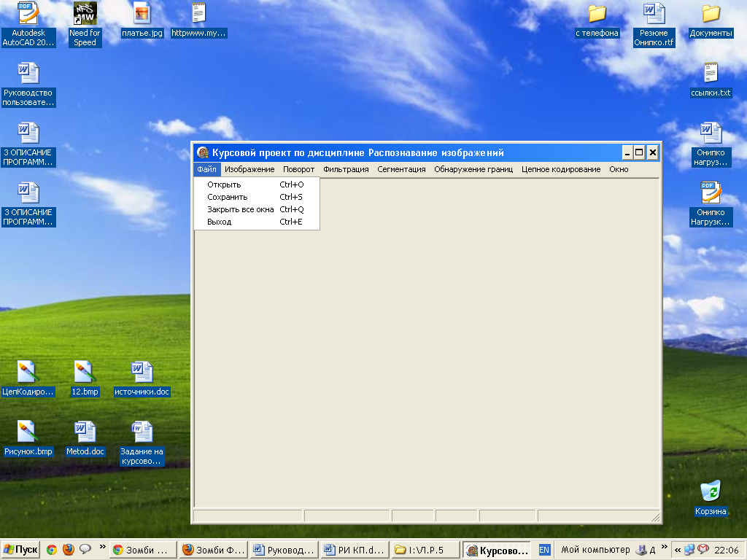This screenshot has width=747, height=560.
Task: Open the Окно menu
Action: [x=619, y=169]
